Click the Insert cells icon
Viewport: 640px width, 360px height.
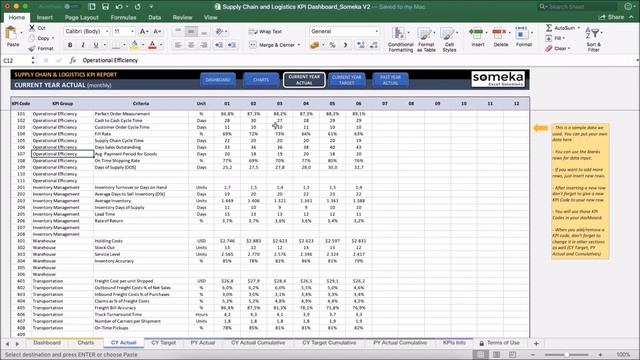point(477,33)
